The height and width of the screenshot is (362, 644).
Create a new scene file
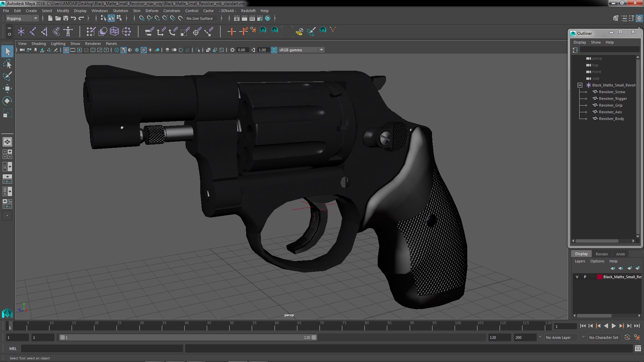pos(50,18)
